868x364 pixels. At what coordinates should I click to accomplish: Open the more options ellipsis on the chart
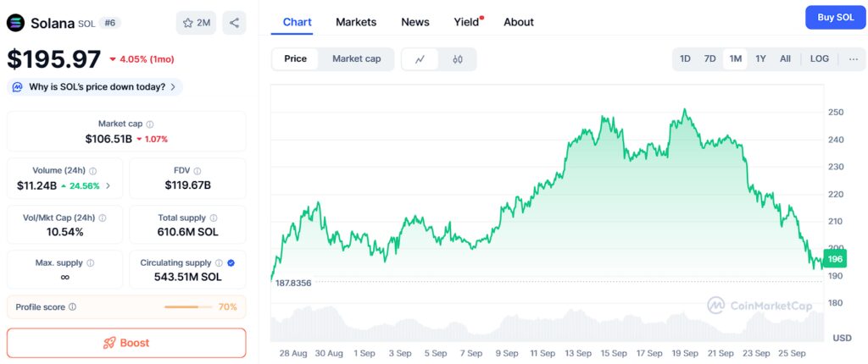click(x=853, y=58)
